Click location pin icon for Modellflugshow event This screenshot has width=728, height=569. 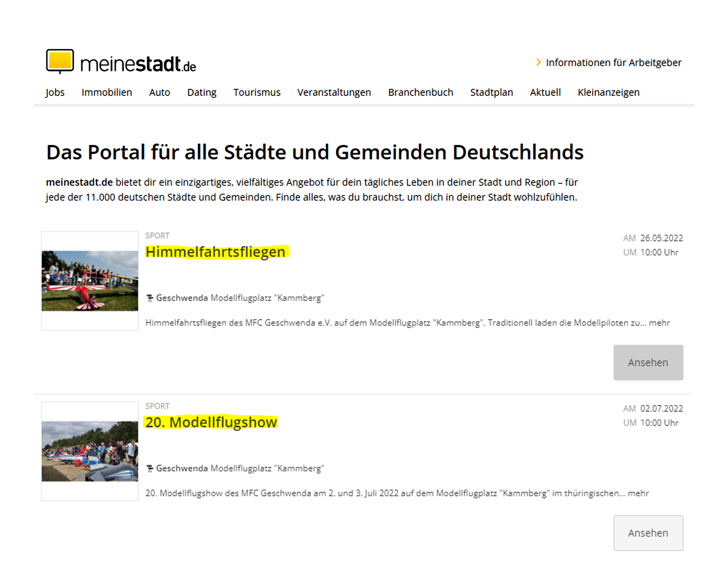(150, 468)
